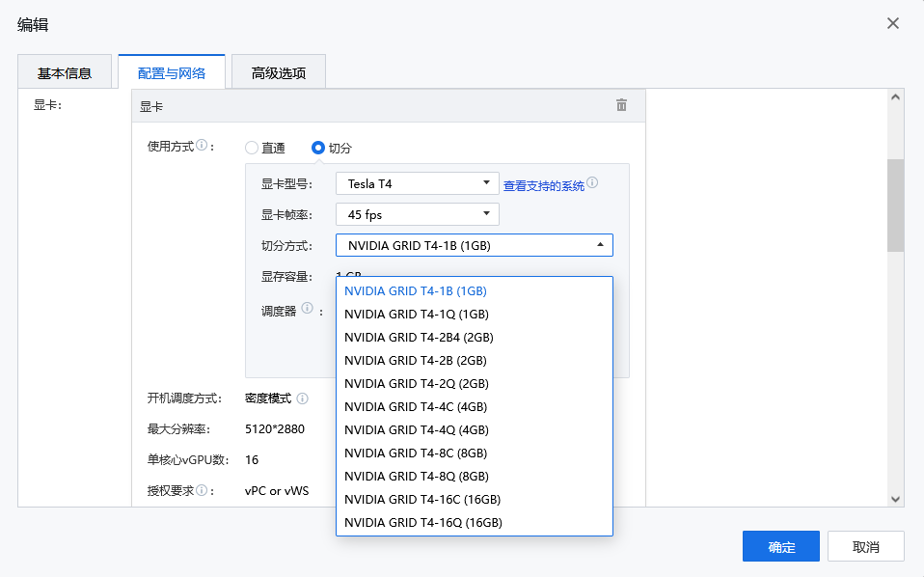
Task: Click the 单核心vGPU数 label
Action: (x=188, y=459)
